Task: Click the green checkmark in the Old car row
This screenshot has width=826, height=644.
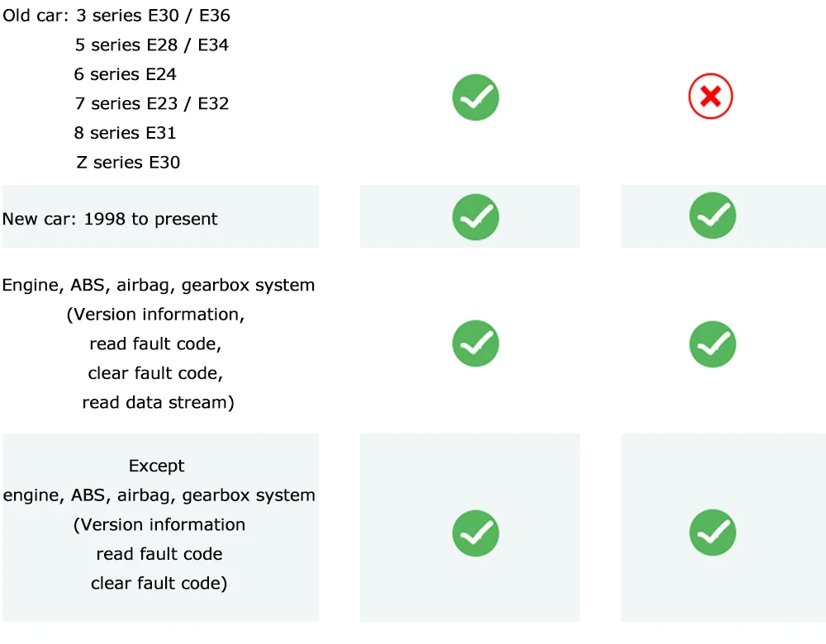Action: tap(475, 97)
